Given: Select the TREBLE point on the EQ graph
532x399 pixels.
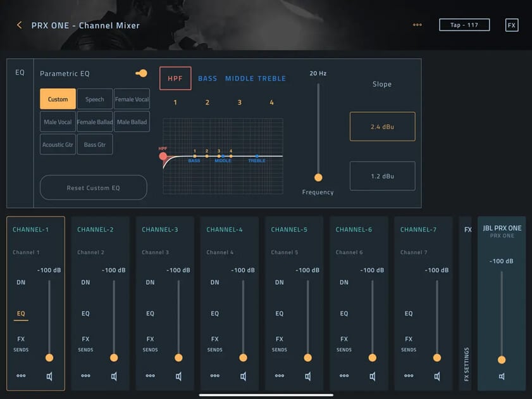Looking at the screenshot, I should click(x=257, y=156).
